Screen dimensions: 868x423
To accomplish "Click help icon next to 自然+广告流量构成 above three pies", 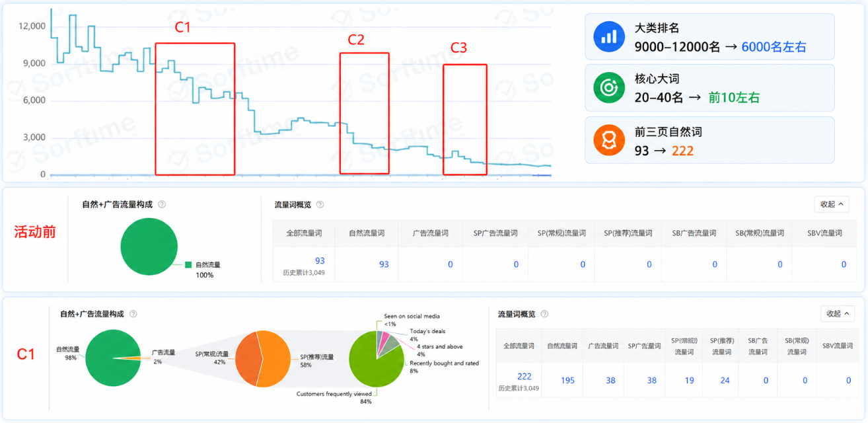I will [x=133, y=314].
